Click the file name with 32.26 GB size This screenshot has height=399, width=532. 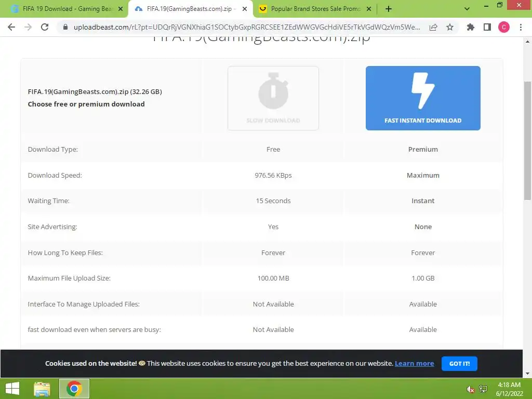(95, 91)
